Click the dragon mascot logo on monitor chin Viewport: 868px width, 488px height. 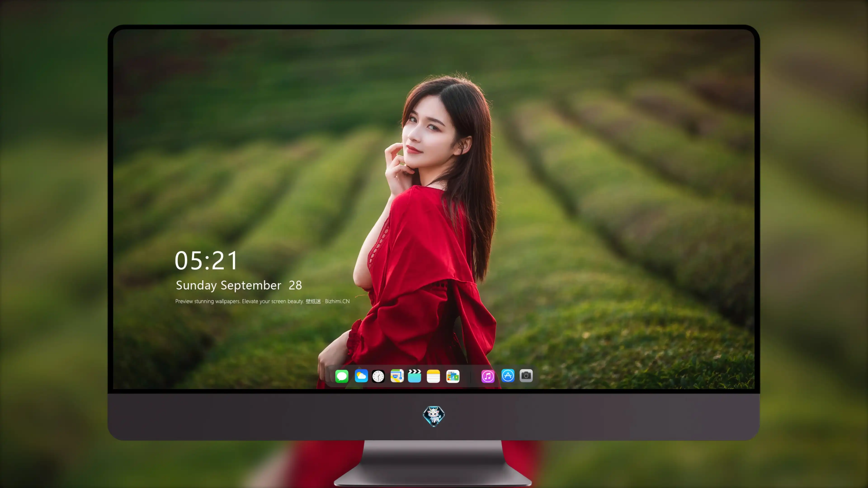pyautogui.click(x=434, y=416)
